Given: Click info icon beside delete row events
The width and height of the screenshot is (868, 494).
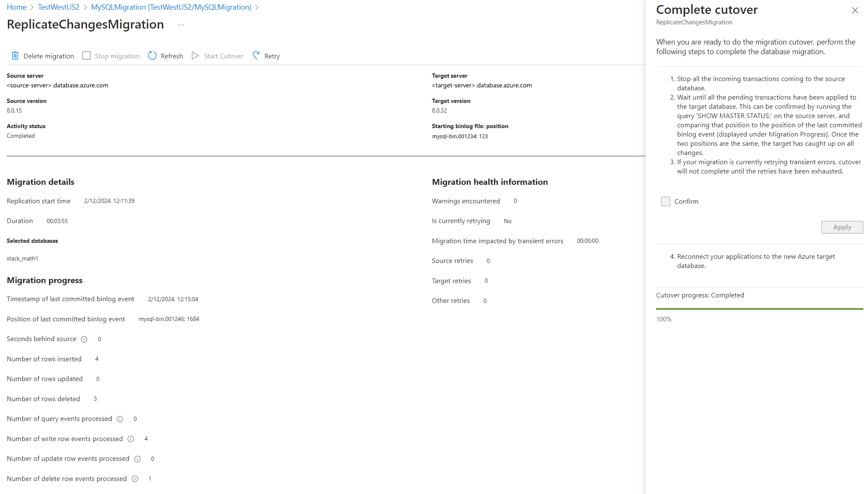Looking at the screenshot, I should click(x=135, y=479).
